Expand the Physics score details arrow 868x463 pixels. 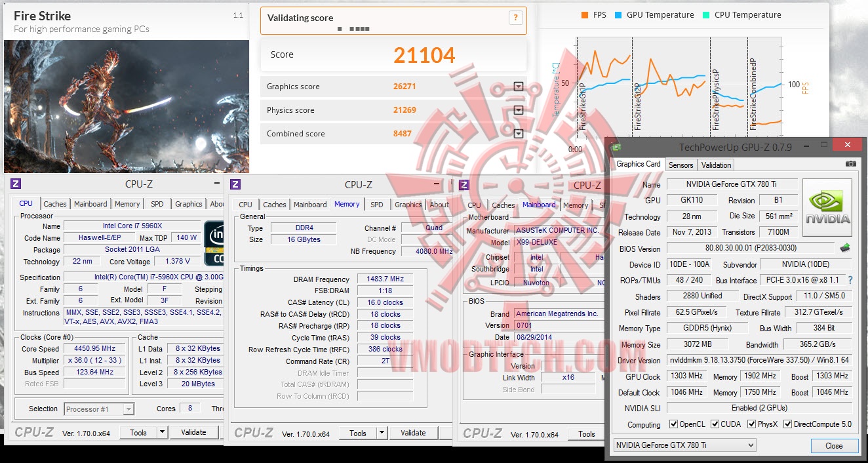(x=519, y=110)
